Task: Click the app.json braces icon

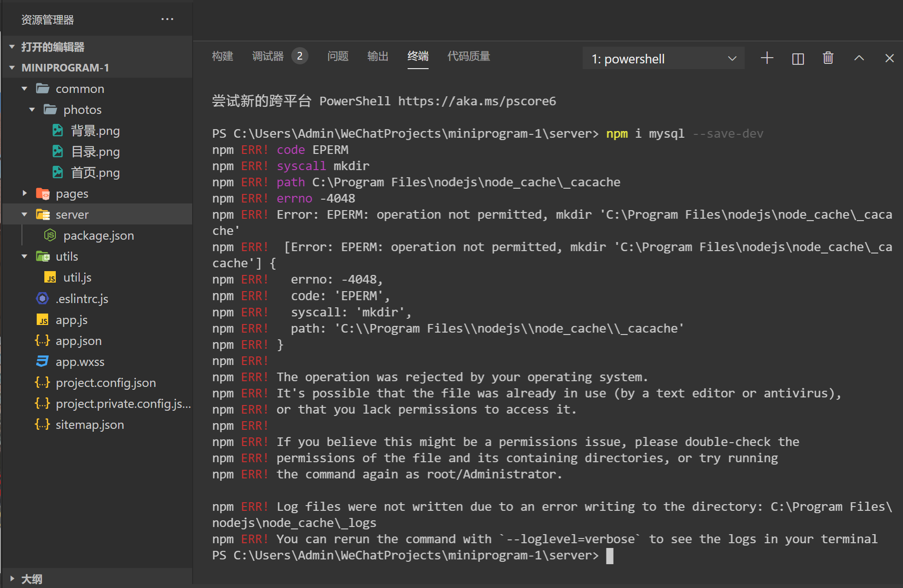Action: [x=42, y=341]
